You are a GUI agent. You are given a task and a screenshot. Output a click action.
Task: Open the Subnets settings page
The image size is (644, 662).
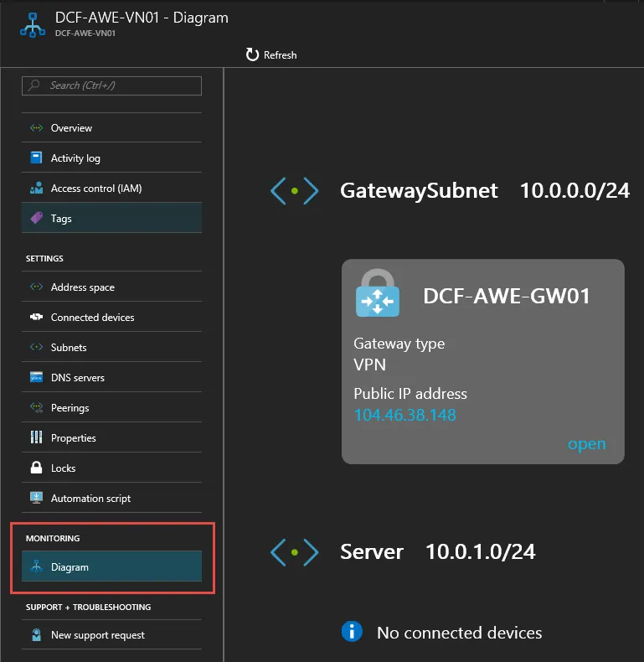point(69,348)
